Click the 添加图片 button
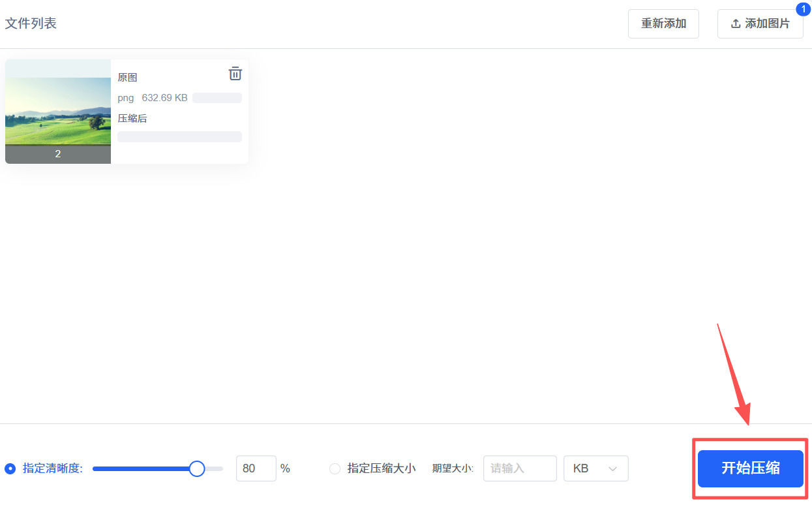 [760, 23]
